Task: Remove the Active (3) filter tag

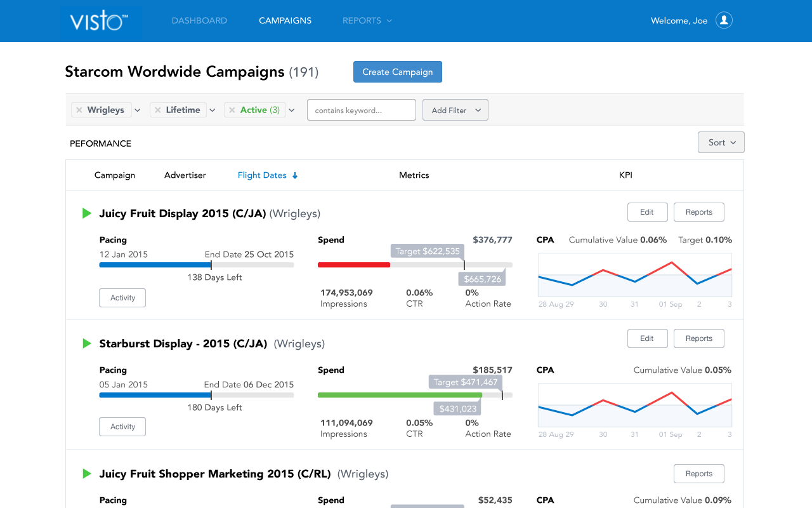Action: click(232, 110)
